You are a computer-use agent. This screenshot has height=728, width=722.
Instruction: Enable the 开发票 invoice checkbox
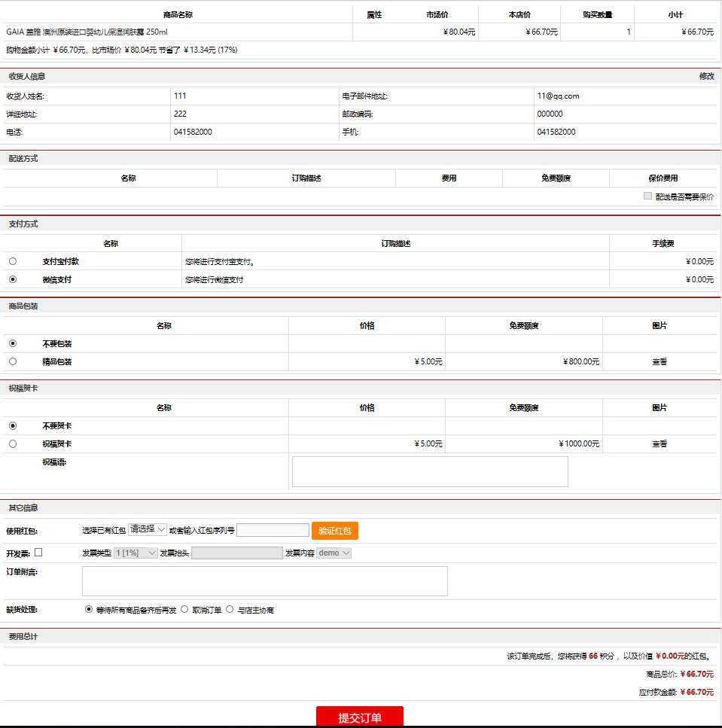38,553
